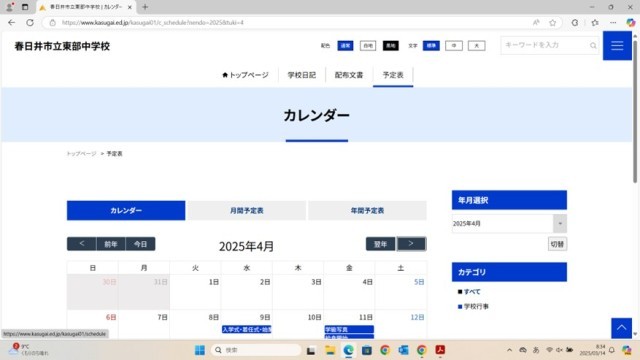Image resolution: width=640 pixels, height=360 pixels.
Task: Refresh the page with the reload icon
Action: [30, 22]
